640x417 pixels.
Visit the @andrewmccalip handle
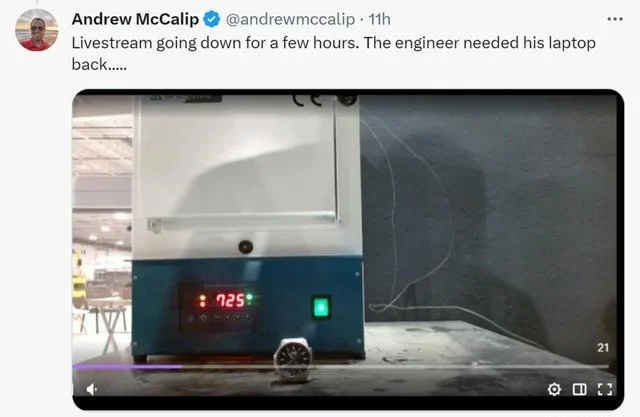point(290,19)
